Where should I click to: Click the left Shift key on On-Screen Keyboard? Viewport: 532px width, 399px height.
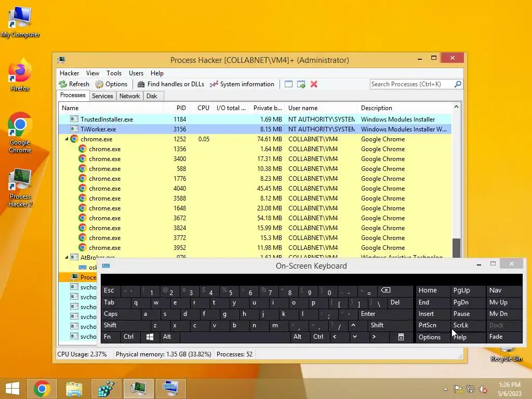point(125,325)
